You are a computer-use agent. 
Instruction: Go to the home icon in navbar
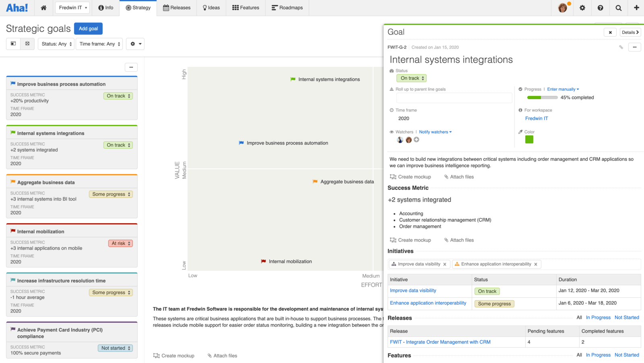pos(43,8)
